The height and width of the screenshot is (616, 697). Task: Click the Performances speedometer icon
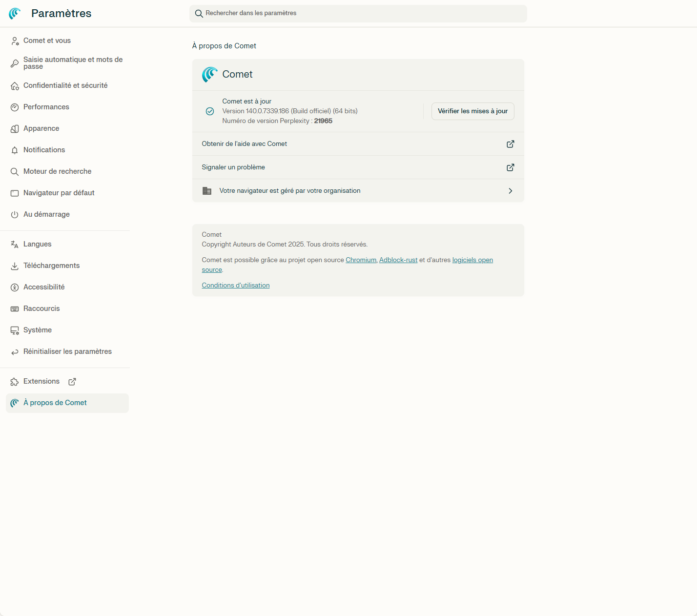(15, 107)
